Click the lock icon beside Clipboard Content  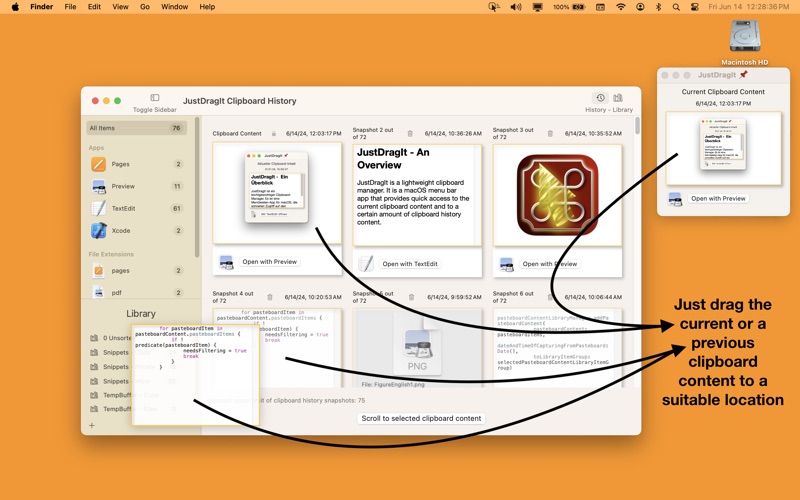(273, 134)
